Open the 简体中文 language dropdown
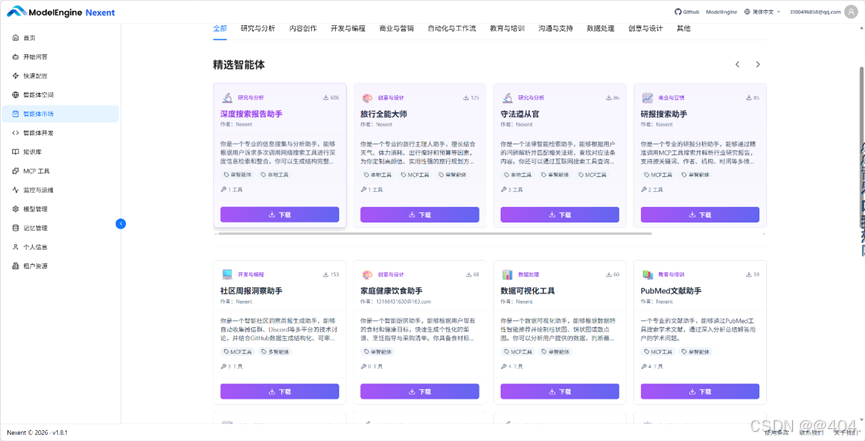The height and width of the screenshot is (441, 865). pos(762,12)
